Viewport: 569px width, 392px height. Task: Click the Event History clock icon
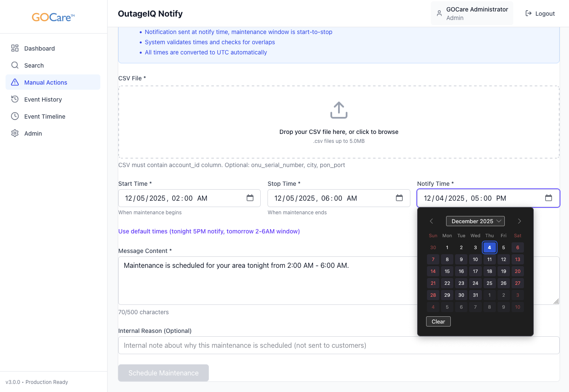pos(15,99)
